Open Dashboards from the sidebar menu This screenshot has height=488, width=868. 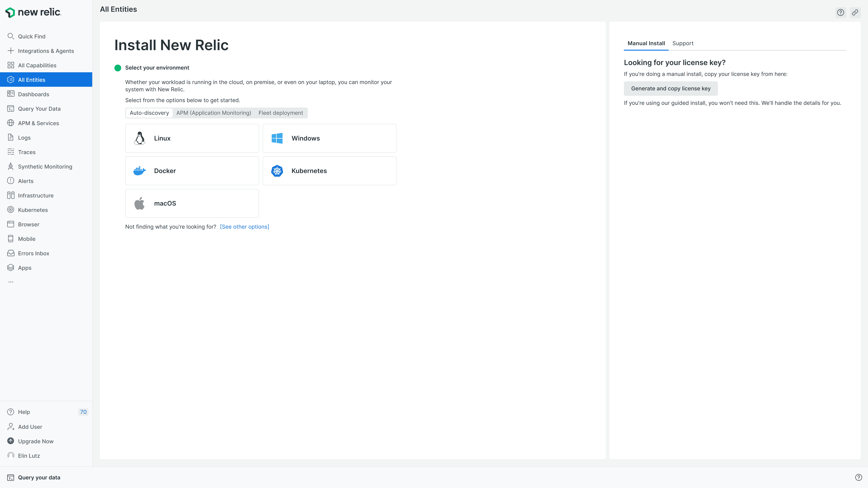coord(46,94)
